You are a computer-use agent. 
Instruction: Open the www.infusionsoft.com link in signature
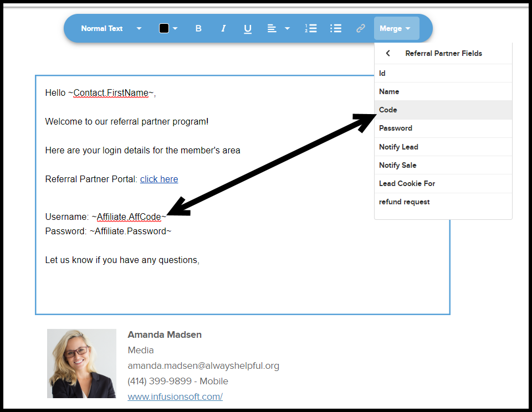tap(175, 396)
